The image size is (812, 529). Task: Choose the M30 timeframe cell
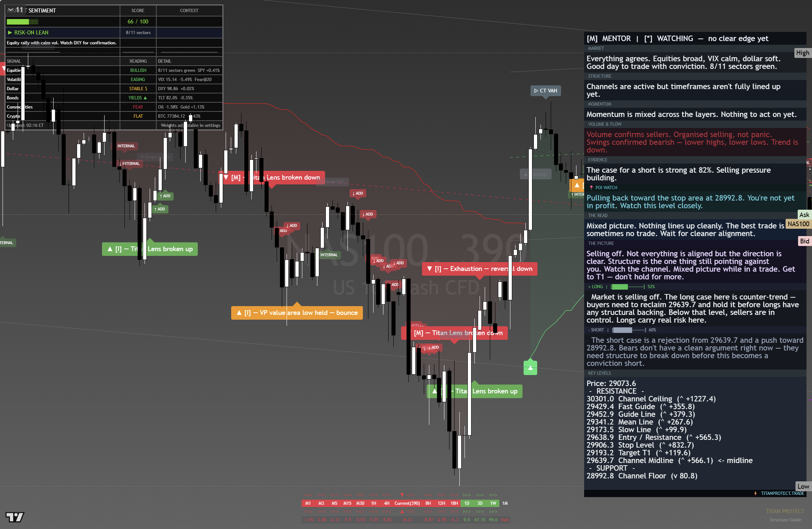pos(360,503)
